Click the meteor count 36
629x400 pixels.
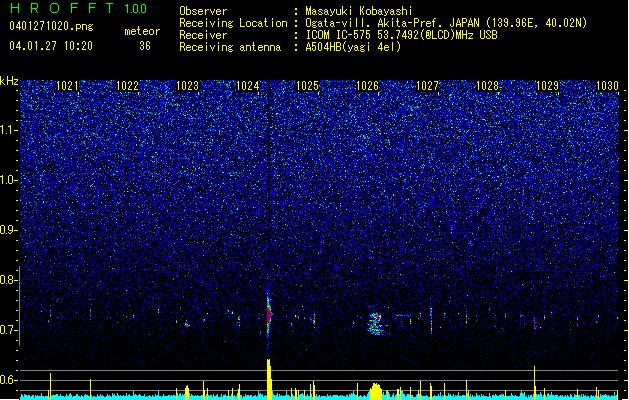click(x=145, y=46)
